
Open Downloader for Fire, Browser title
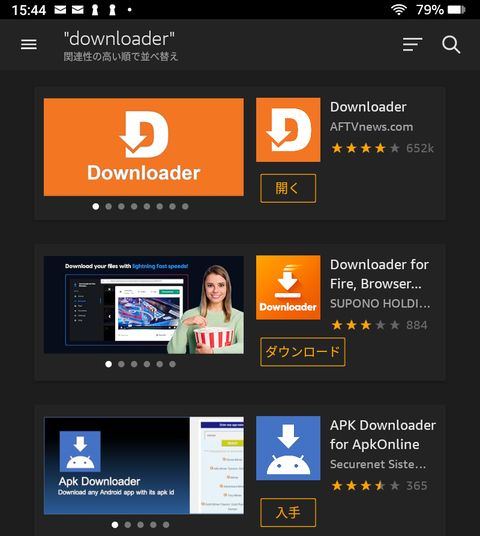point(379,274)
